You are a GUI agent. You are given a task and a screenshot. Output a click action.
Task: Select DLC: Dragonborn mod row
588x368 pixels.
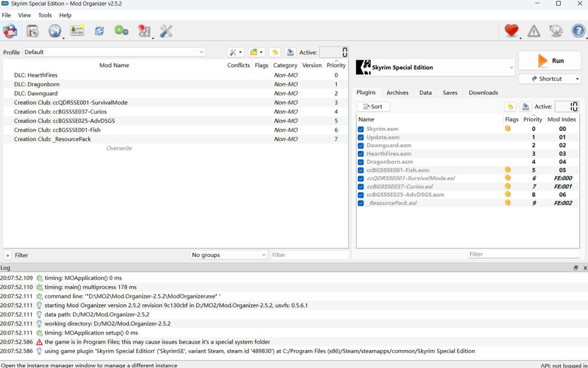click(175, 85)
